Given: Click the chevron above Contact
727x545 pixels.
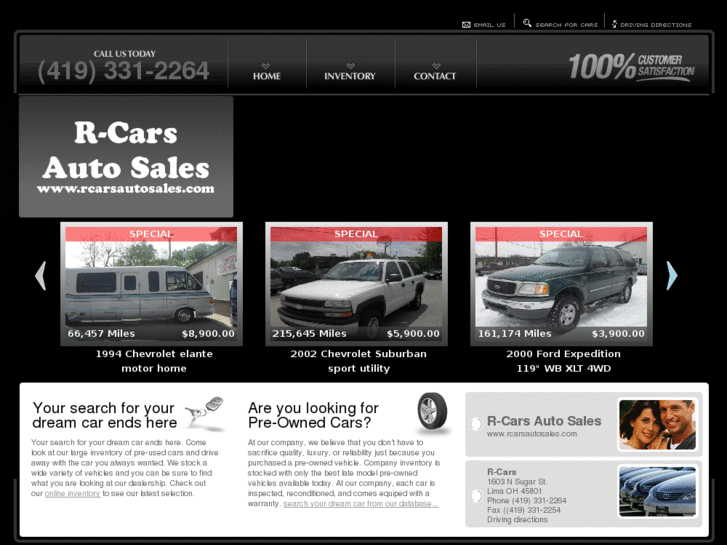Looking at the screenshot, I should tap(436, 66).
